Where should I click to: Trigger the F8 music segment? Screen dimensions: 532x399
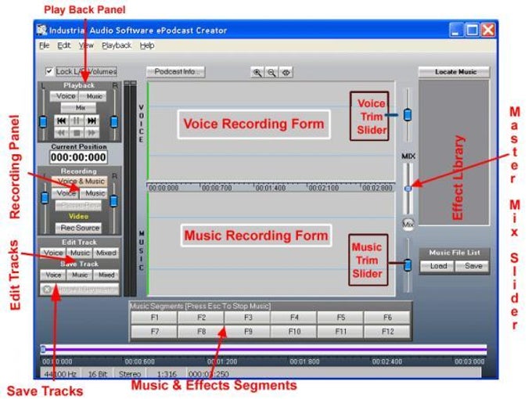pos(201,332)
